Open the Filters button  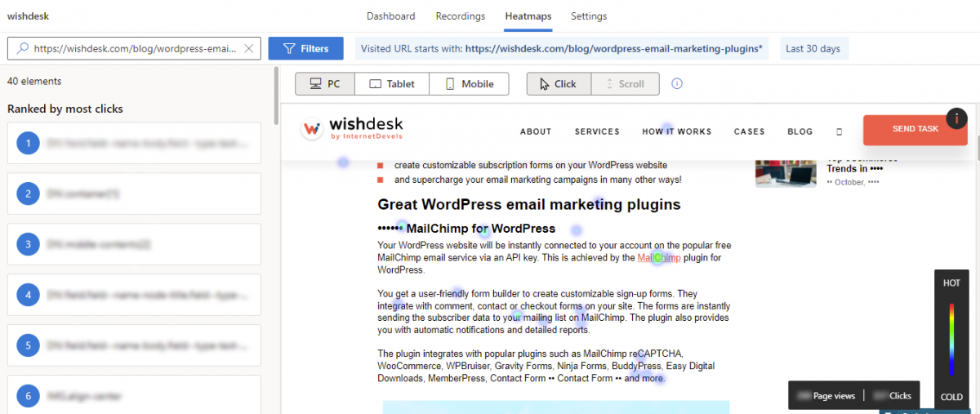point(306,49)
